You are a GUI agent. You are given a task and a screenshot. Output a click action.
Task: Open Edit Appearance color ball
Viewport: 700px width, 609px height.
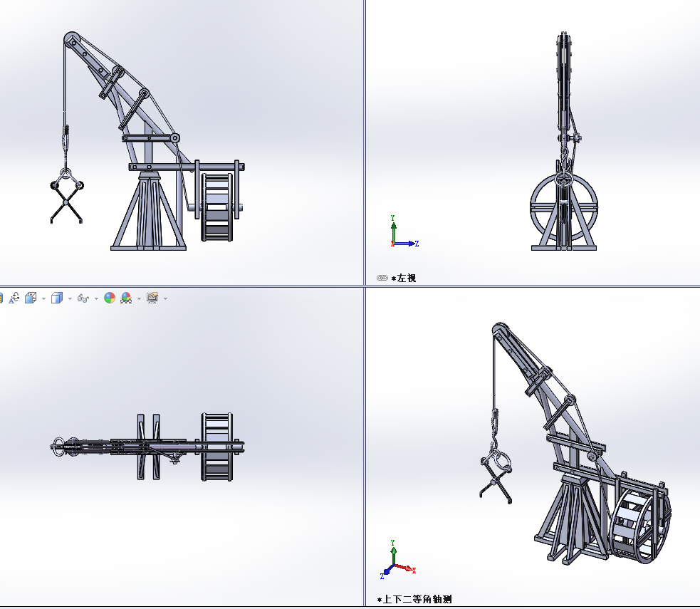[x=110, y=298]
